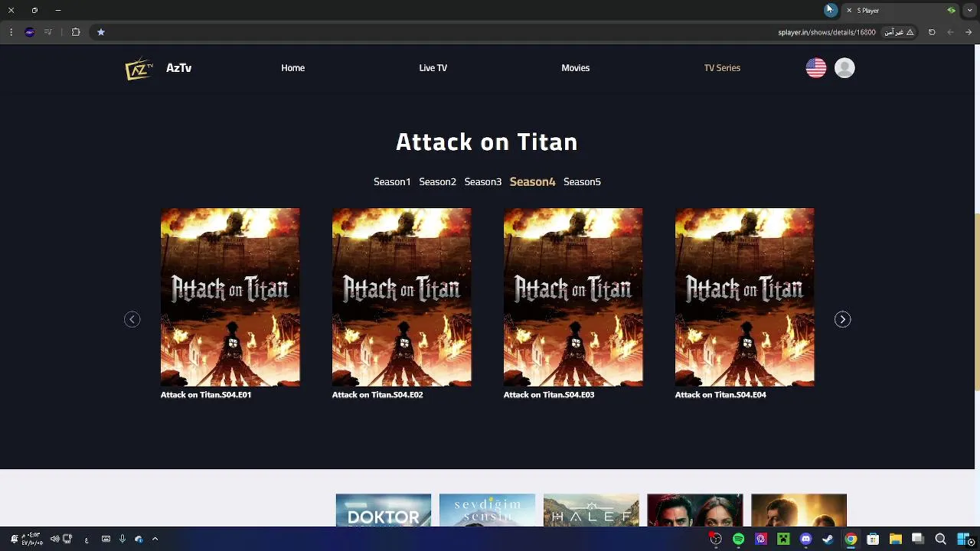Open Steam from the taskbar
980x551 pixels.
828,540
